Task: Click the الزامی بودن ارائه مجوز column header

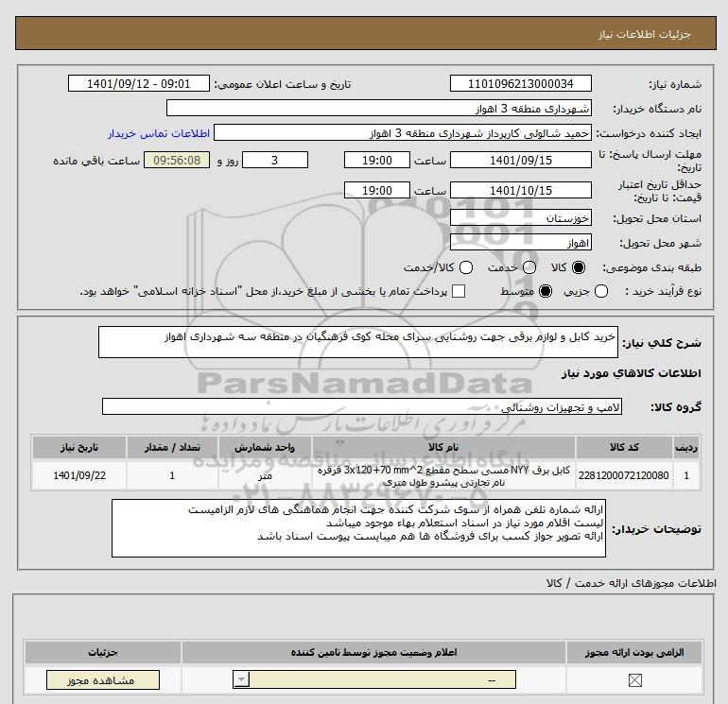Action: click(634, 652)
